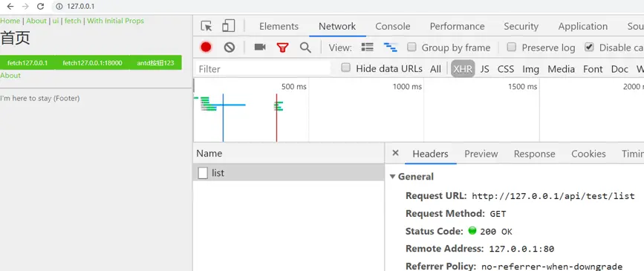Click the GET request method value
Viewport: 644px width, 271px height.
[498, 214]
